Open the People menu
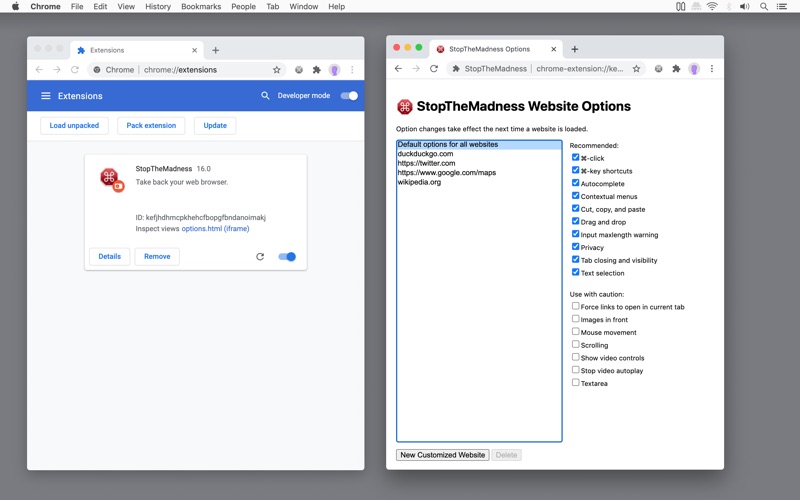The image size is (800, 500). click(243, 7)
